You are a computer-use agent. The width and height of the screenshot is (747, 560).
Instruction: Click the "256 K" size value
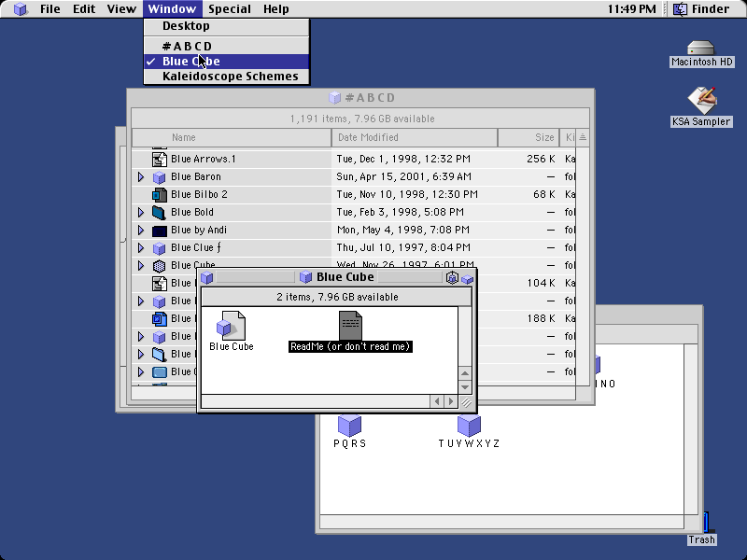click(x=541, y=159)
